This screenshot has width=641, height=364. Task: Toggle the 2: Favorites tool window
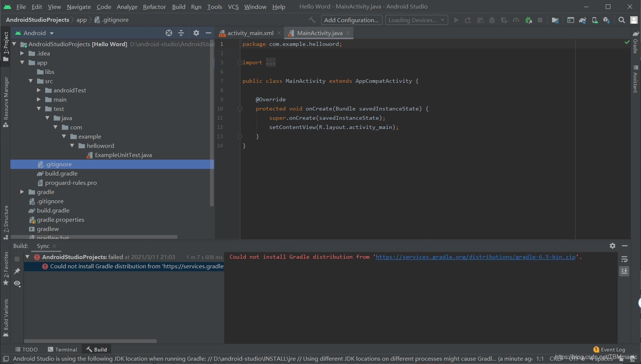(6, 269)
